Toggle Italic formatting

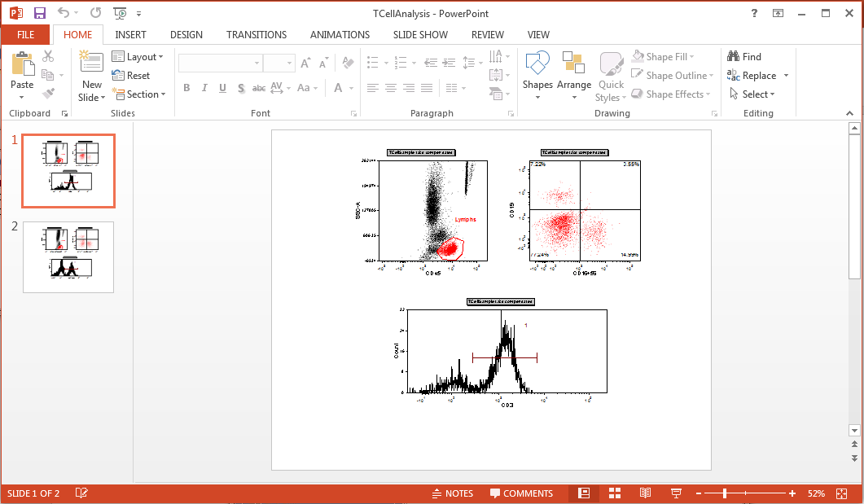[x=204, y=88]
